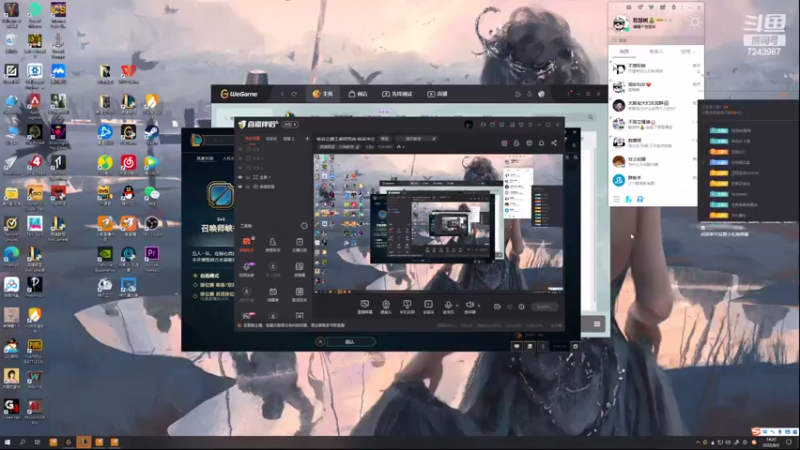The image size is (800, 450).
Task: Select the third game mode radio in the League client
Action: 195,294
